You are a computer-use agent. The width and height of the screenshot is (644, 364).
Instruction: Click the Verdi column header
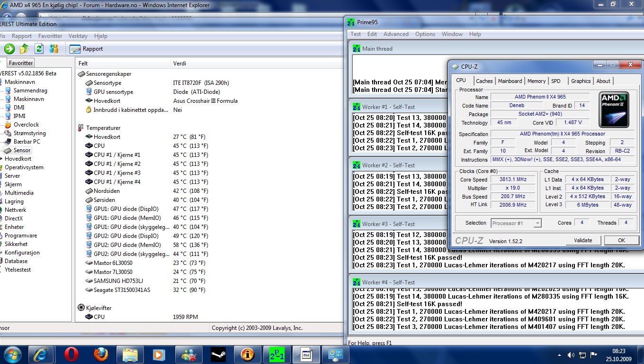point(257,63)
